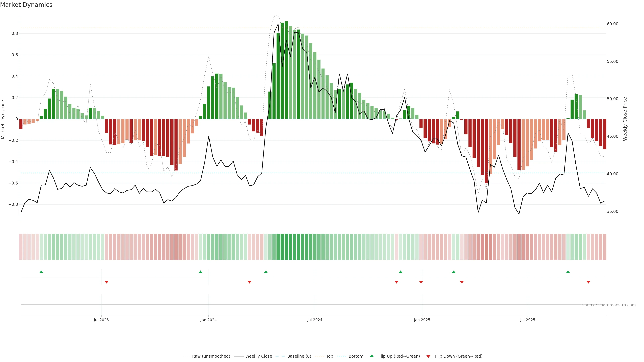Click the green triangle icon in the legend
Viewport: 644px width, 362px height.
[371, 356]
